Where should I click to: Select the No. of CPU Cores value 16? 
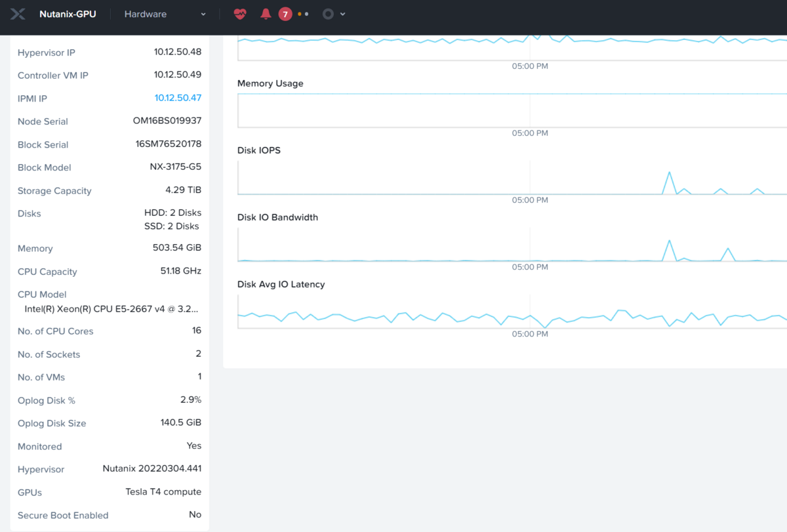tap(197, 330)
